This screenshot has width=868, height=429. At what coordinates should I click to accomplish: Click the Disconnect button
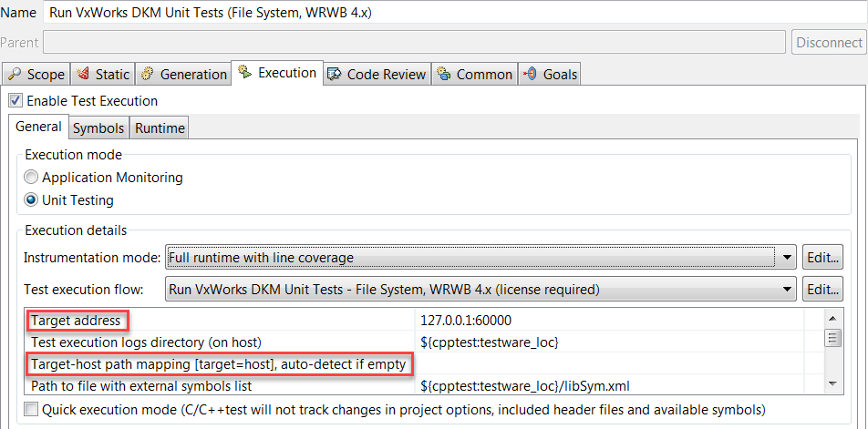pyautogui.click(x=829, y=42)
